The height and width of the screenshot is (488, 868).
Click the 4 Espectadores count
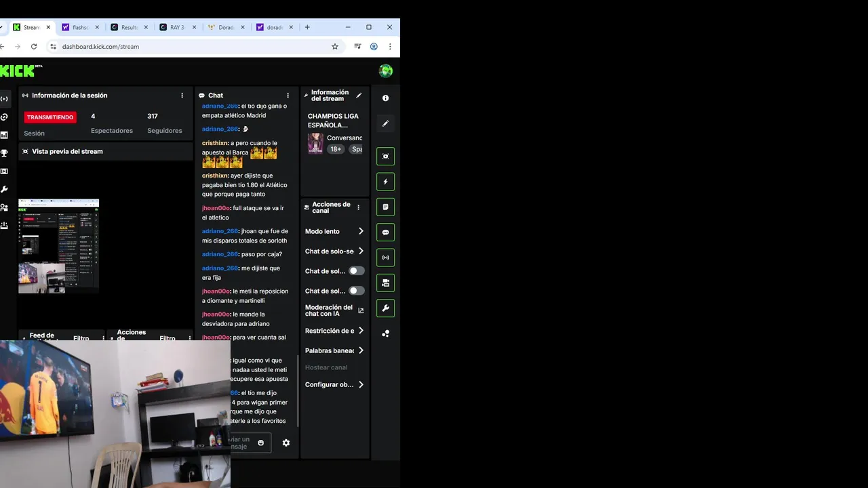[x=93, y=116]
